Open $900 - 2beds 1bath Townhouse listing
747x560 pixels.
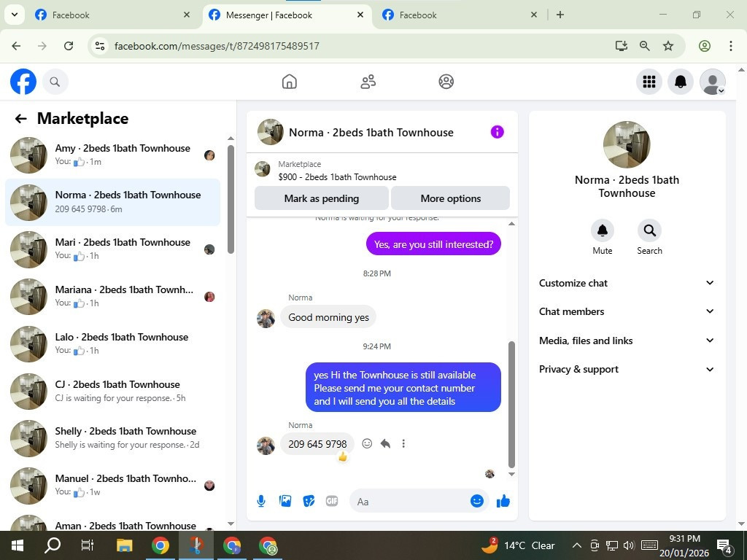tap(337, 177)
